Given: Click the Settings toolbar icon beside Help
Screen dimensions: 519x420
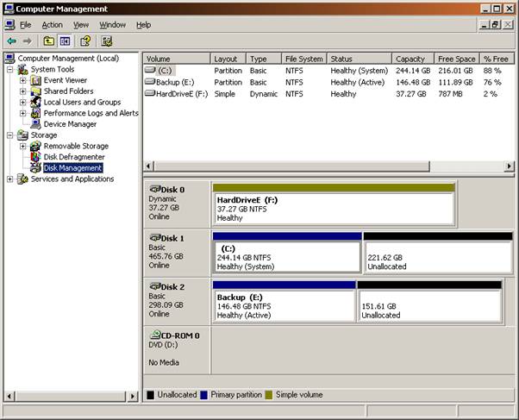Looking at the screenshot, I should 107,41.
